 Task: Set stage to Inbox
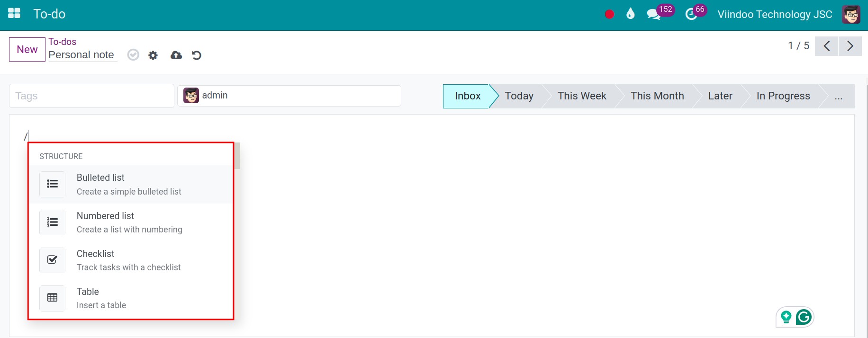(x=468, y=96)
